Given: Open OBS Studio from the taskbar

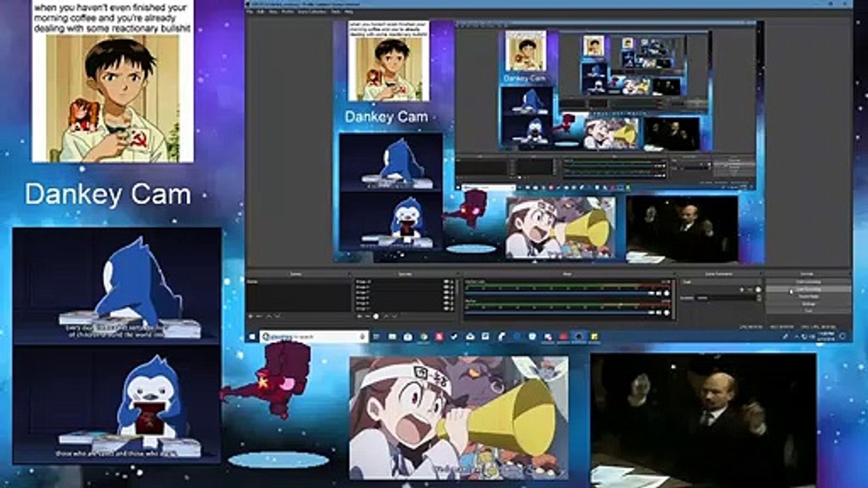Looking at the screenshot, I should coord(578,336).
